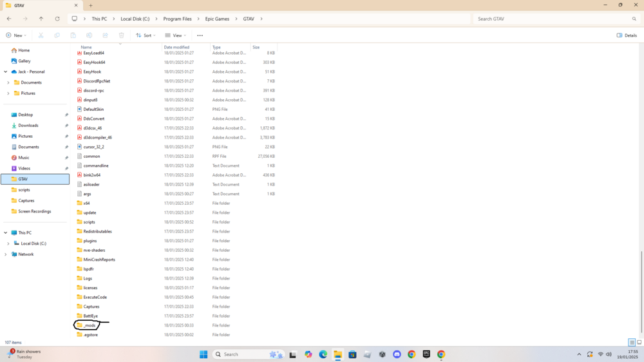Click the Back navigation arrow
The width and height of the screenshot is (644, 362).
9,19
